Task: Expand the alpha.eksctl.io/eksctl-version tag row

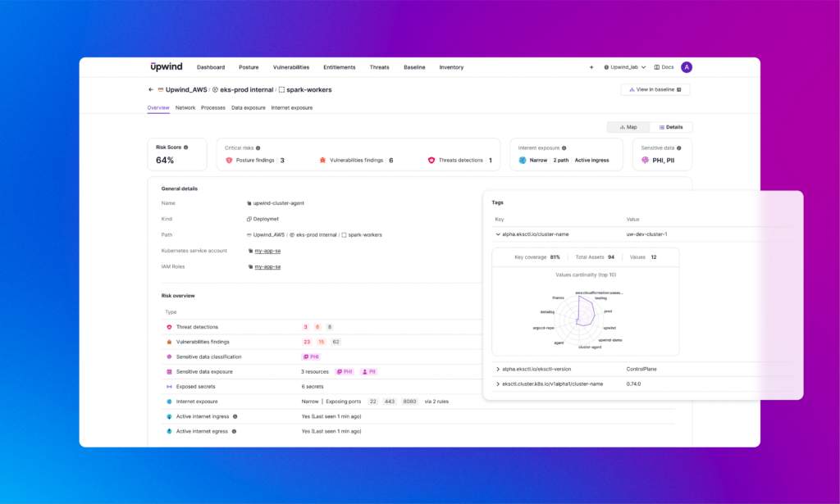Action: point(498,369)
